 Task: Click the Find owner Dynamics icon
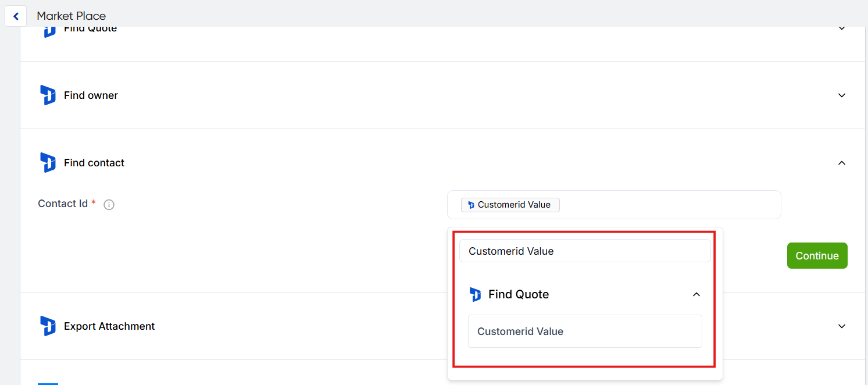48,95
